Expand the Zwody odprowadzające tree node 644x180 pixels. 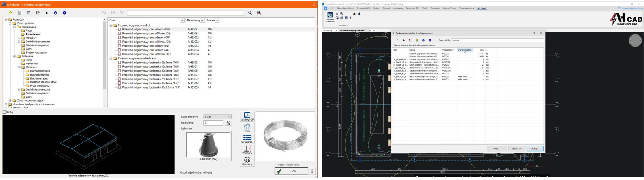click(x=10, y=100)
